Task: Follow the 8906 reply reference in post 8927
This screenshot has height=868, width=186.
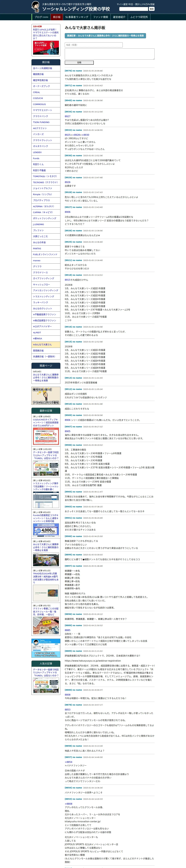Action: (68, 212)
